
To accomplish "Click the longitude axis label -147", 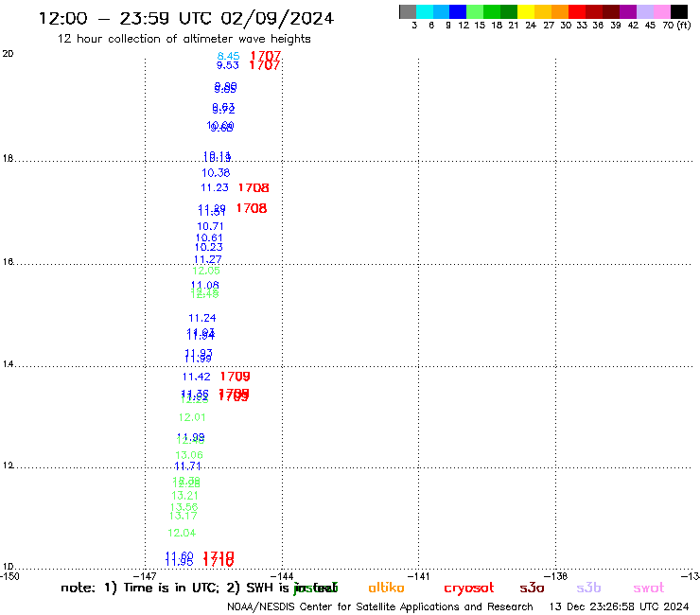I will 145,576.
